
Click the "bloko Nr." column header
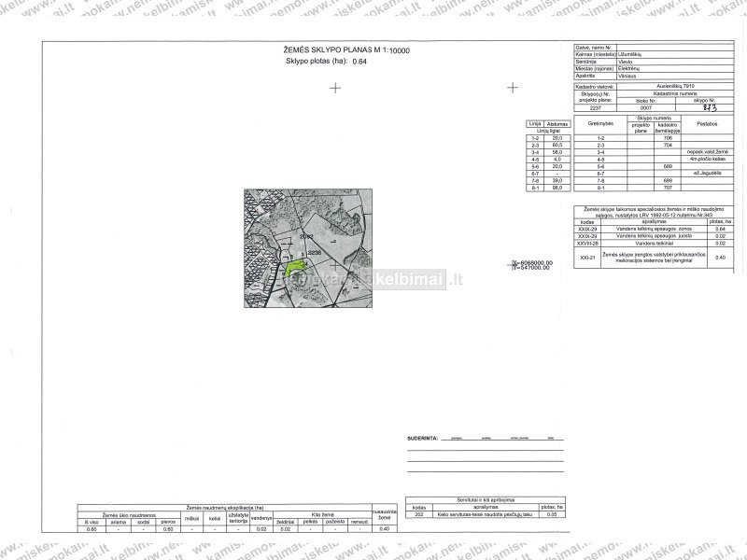point(646,101)
